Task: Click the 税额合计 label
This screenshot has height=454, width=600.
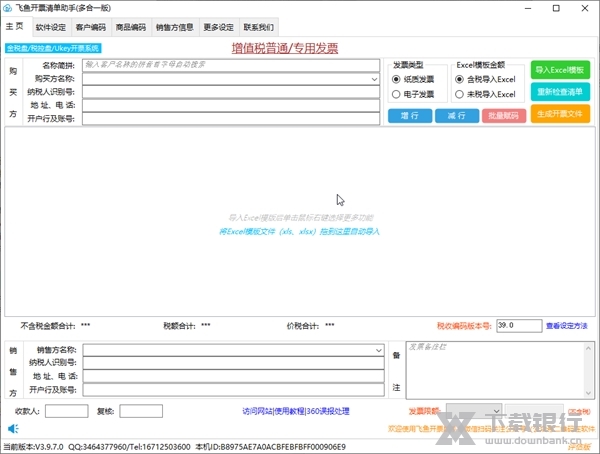Action: (179, 326)
